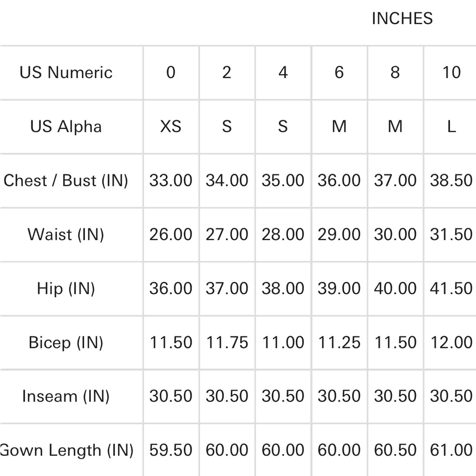Select the XS alpha size cell
Image resolution: width=476 pixels, height=476 pixels.
tap(171, 126)
